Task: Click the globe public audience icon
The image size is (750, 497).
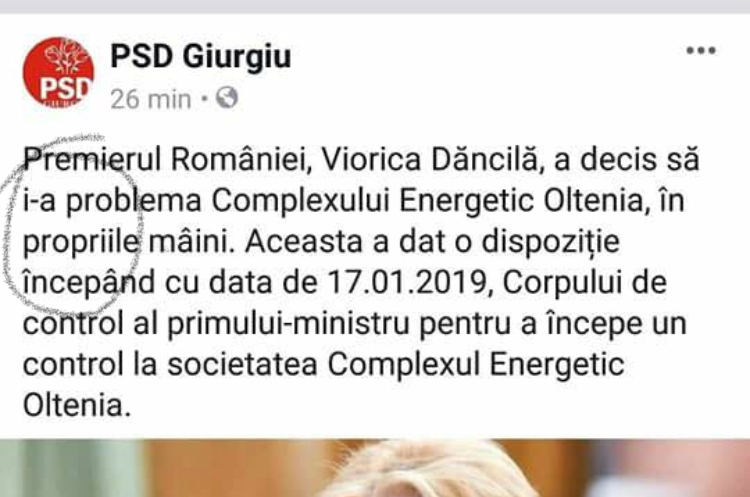Action: tap(227, 98)
